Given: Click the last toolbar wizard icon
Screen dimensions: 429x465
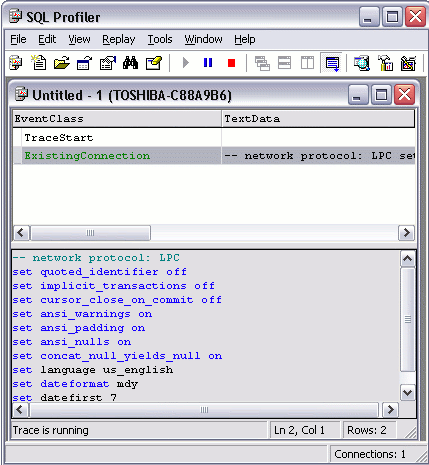Looking at the screenshot, I should coord(408,63).
